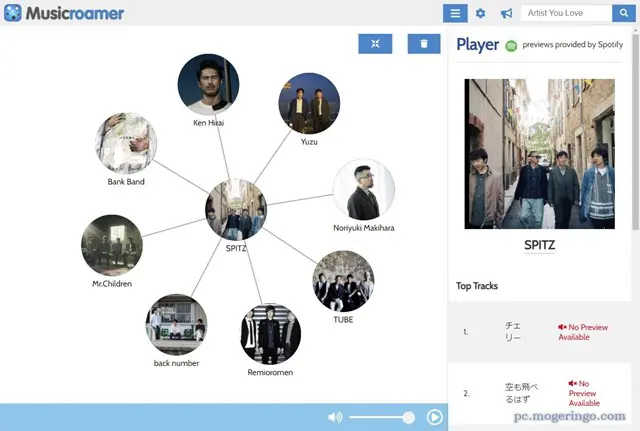Click the Player heading

point(478,44)
